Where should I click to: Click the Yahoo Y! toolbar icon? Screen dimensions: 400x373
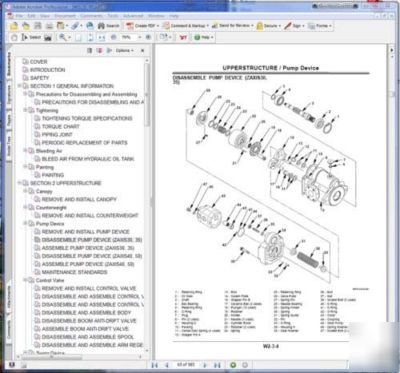coord(183,37)
